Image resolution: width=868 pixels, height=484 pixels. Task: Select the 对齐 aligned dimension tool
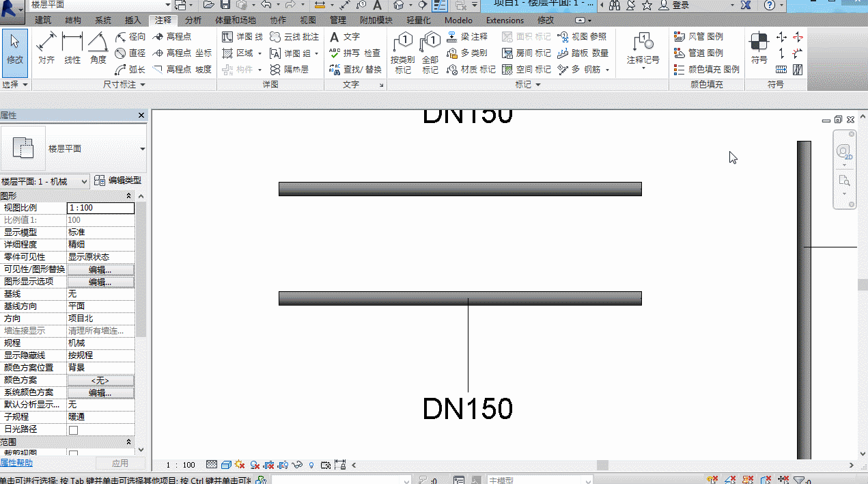point(46,48)
